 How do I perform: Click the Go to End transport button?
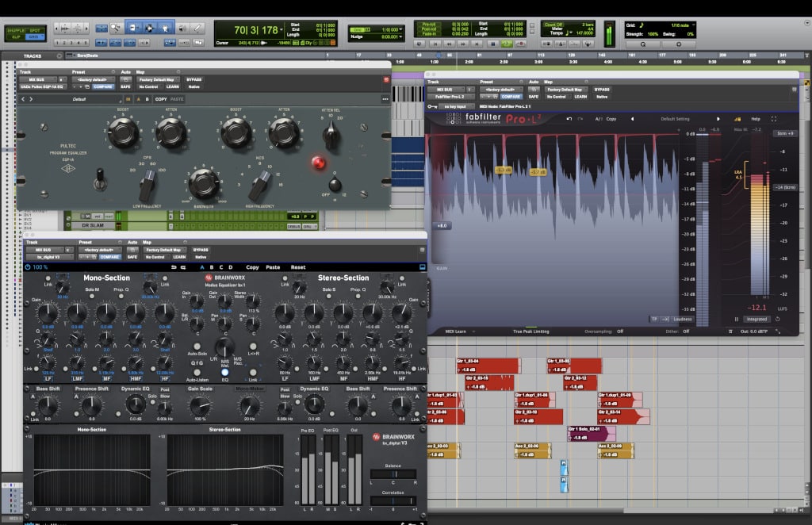click(x=477, y=44)
